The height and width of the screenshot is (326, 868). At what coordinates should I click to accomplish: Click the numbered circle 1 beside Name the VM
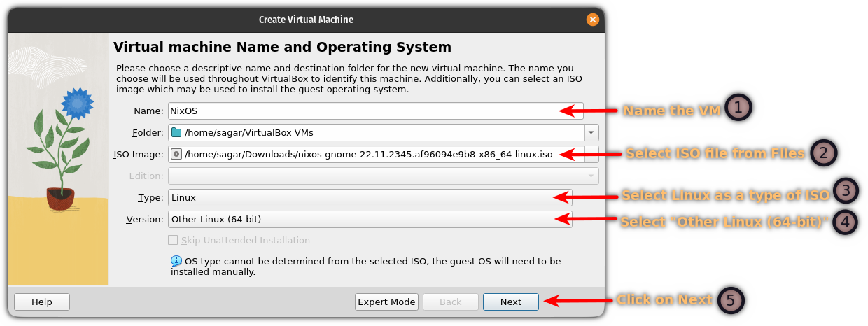pos(738,108)
